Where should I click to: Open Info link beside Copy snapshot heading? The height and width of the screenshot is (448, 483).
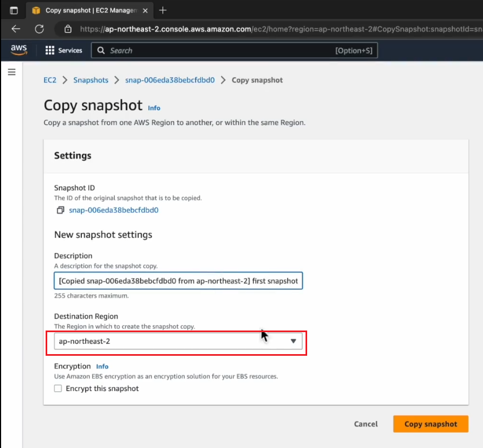[154, 108]
